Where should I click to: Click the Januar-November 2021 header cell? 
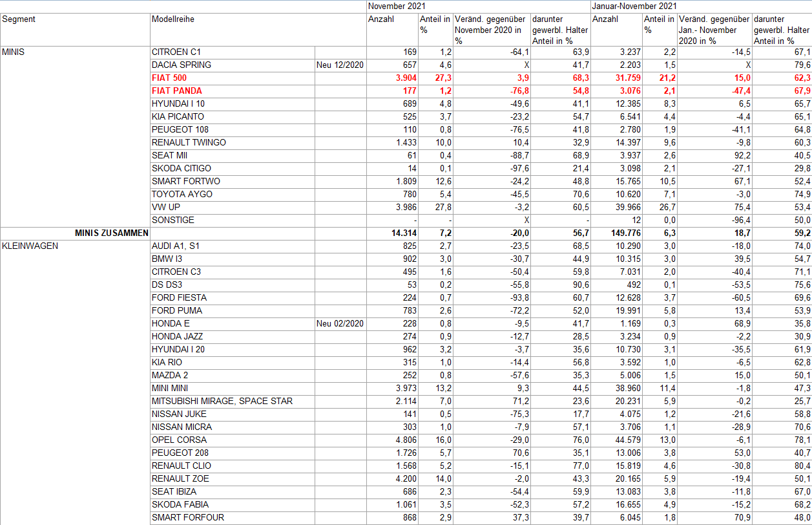pos(634,6)
